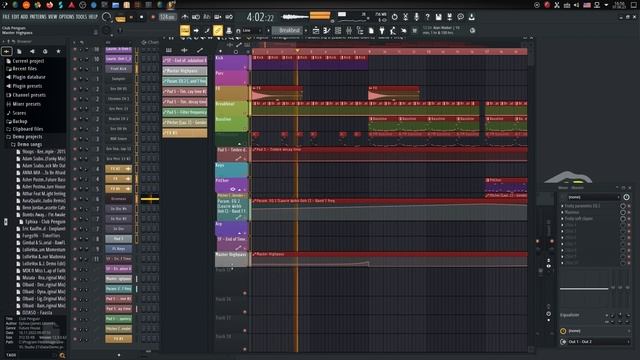Click the running figure icon in toolbar
This screenshot has width=640, height=360.
pos(393,31)
